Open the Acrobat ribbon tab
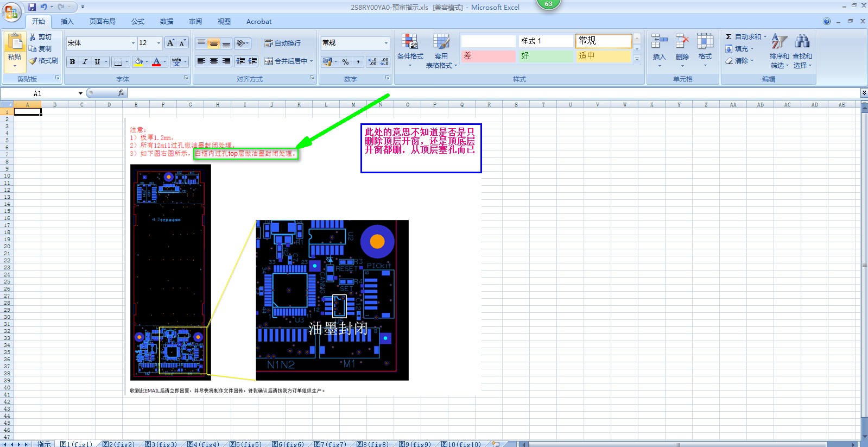The width and height of the screenshot is (868, 447). click(259, 22)
